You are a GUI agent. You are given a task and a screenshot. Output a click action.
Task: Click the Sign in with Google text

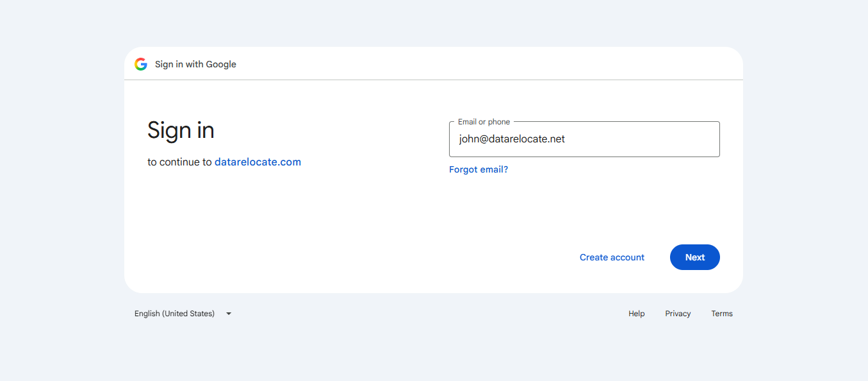195,64
